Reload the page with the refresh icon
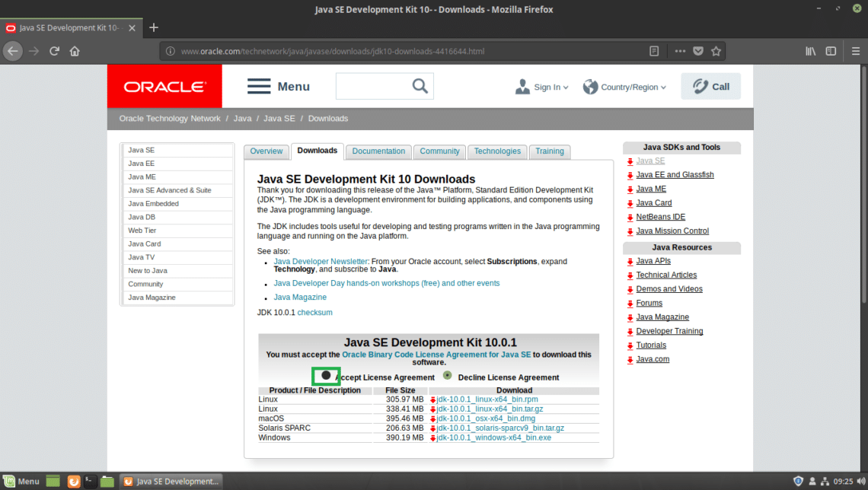868x490 pixels. pos(54,52)
